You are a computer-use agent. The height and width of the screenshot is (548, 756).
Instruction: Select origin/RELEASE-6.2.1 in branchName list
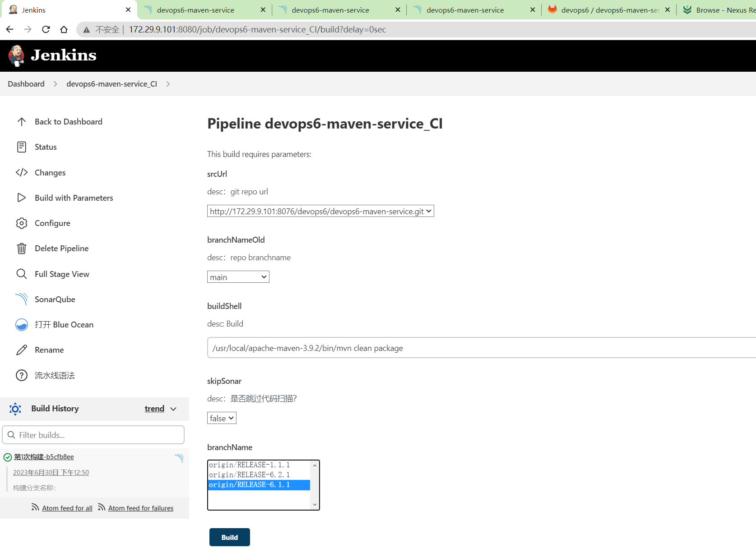click(259, 474)
